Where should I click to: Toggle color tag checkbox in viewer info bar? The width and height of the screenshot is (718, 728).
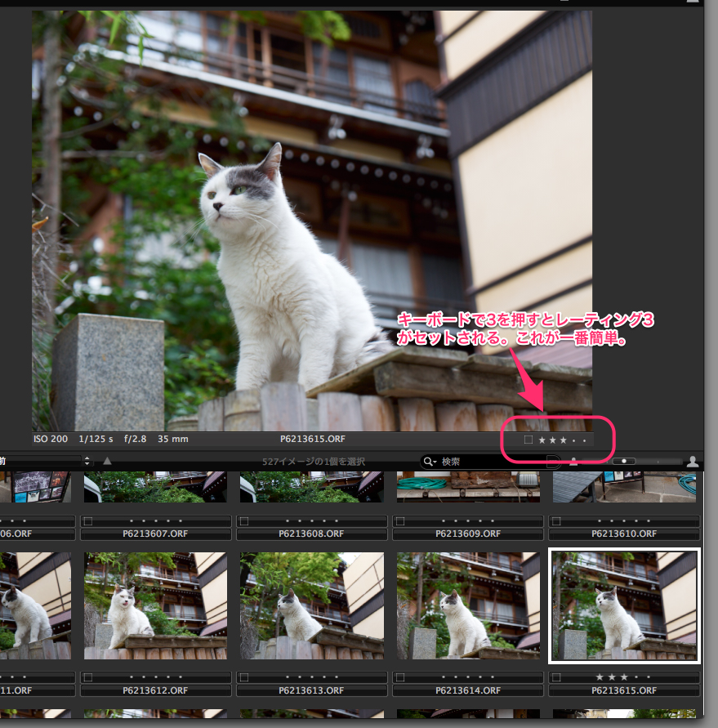[528, 440]
